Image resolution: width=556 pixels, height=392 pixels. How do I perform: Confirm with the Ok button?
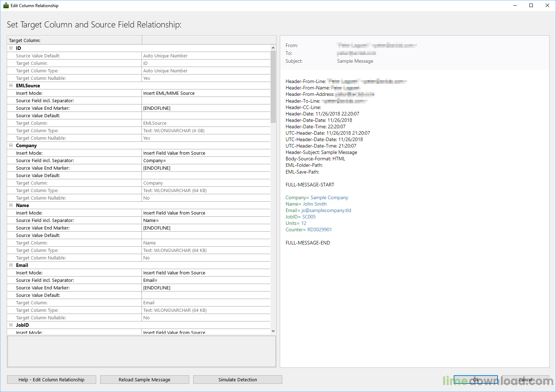[x=475, y=380]
